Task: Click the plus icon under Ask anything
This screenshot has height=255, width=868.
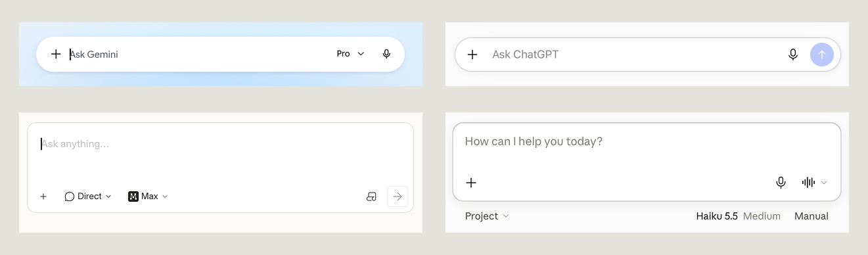Action: click(43, 197)
